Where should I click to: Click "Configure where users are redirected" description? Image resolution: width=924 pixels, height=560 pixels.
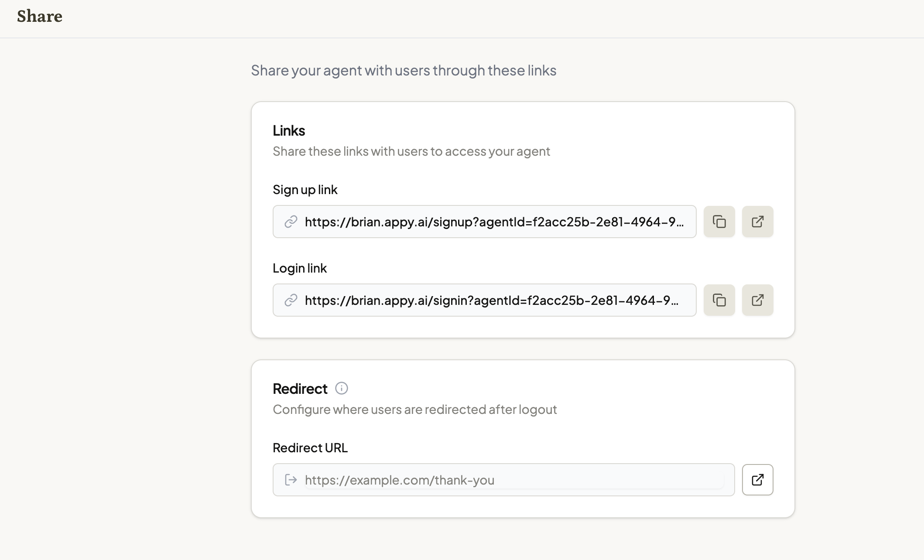tap(414, 410)
